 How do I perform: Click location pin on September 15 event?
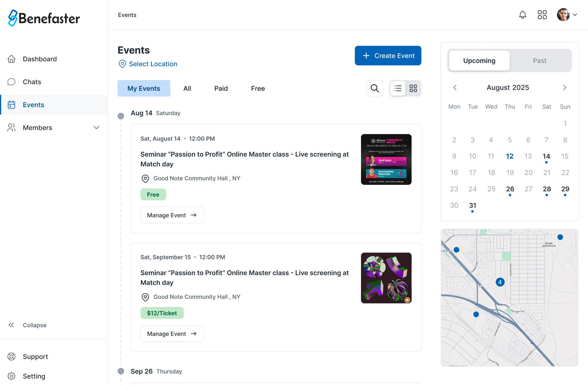(x=145, y=297)
